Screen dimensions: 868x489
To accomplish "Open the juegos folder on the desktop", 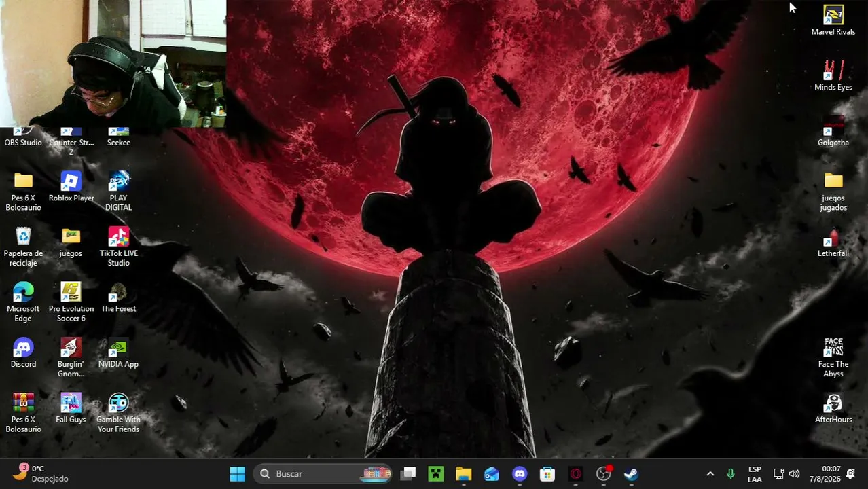I will point(71,242).
